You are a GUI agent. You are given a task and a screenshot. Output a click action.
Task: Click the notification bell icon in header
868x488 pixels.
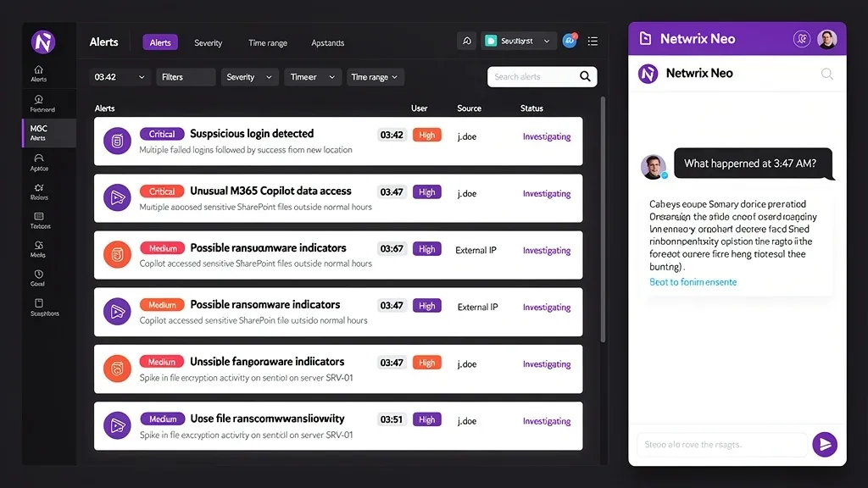tap(467, 41)
